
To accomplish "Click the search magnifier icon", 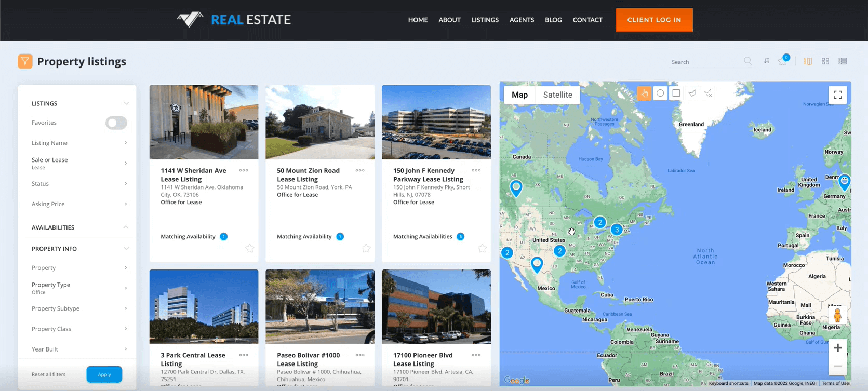I will (747, 61).
